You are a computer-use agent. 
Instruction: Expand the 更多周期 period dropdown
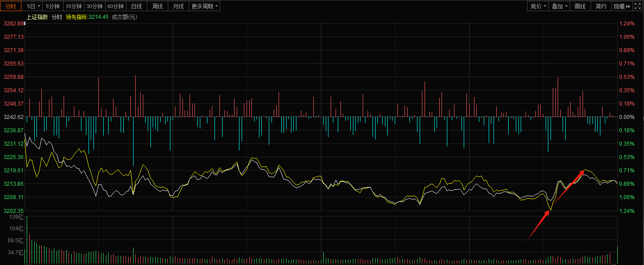click(x=205, y=6)
